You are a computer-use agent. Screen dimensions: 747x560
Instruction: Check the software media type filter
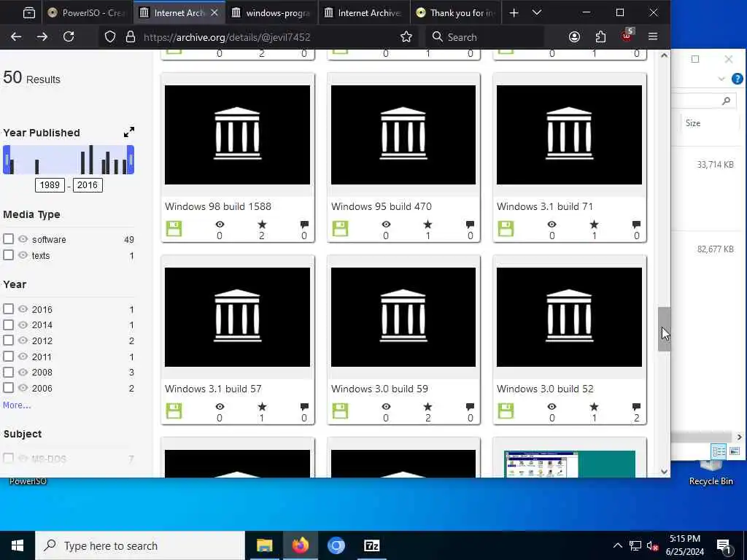coord(8,238)
